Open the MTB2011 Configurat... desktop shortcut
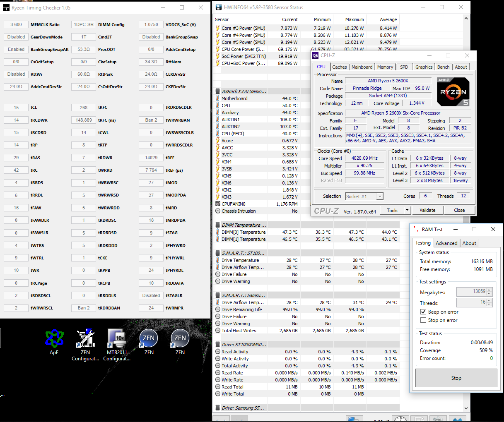This screenshot has height=422, width=504. (117, 345)
